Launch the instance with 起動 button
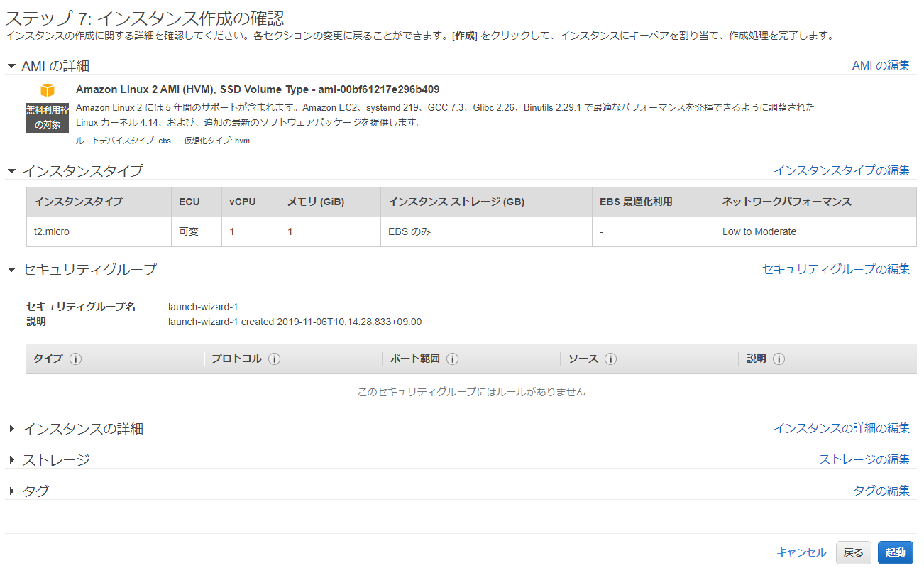Image resolution: width=924 pixels, height=573 pixels. point(896,552)
